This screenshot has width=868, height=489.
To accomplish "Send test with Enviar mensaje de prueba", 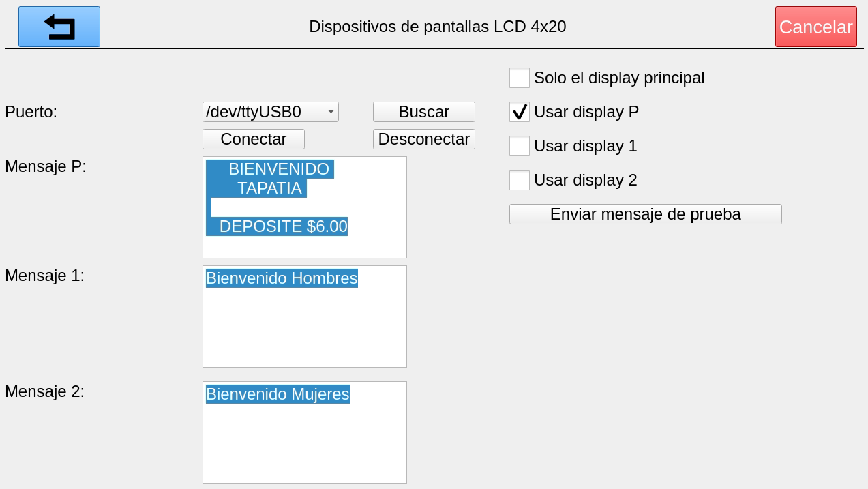I will 645,214.
